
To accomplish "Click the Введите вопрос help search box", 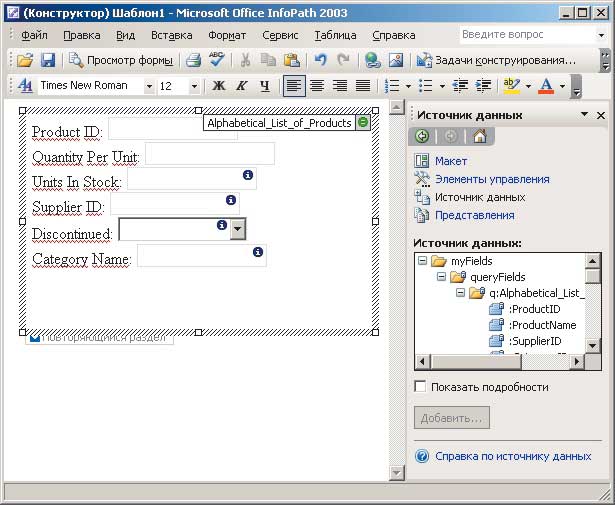I will coord(527,35).
